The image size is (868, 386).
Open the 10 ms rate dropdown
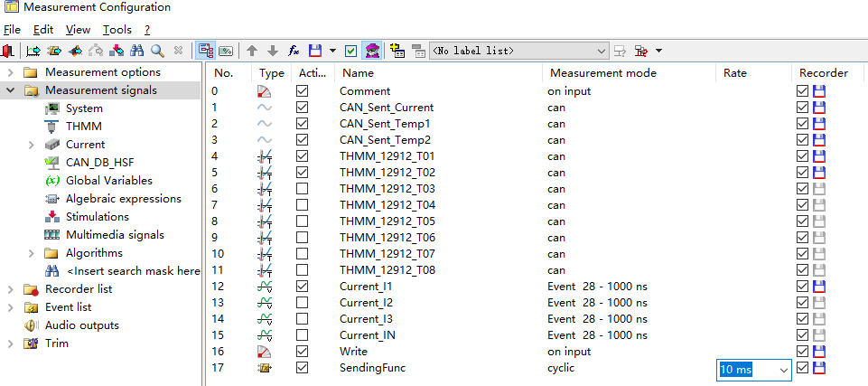782,369
